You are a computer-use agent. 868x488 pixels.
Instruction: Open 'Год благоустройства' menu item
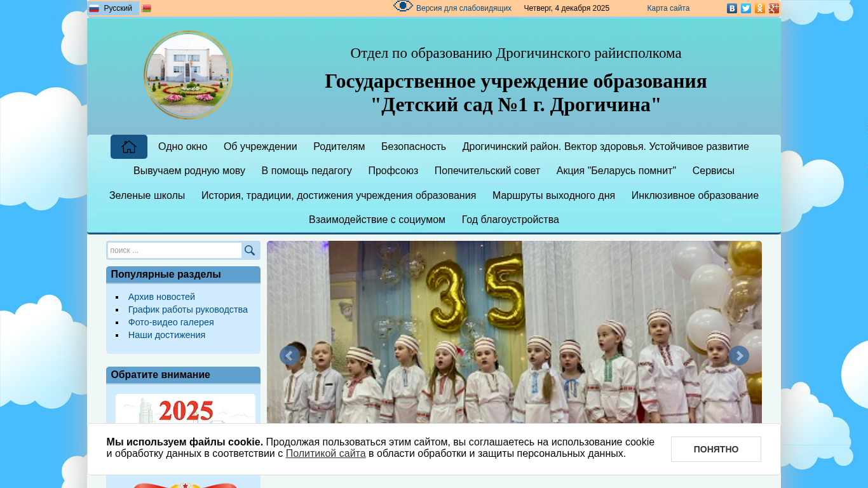point(511,220)
